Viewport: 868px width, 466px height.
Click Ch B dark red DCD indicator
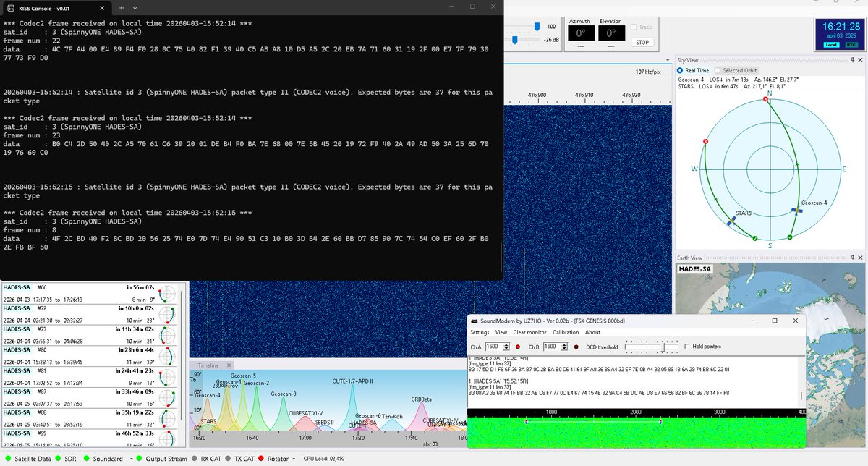(576, 347)
